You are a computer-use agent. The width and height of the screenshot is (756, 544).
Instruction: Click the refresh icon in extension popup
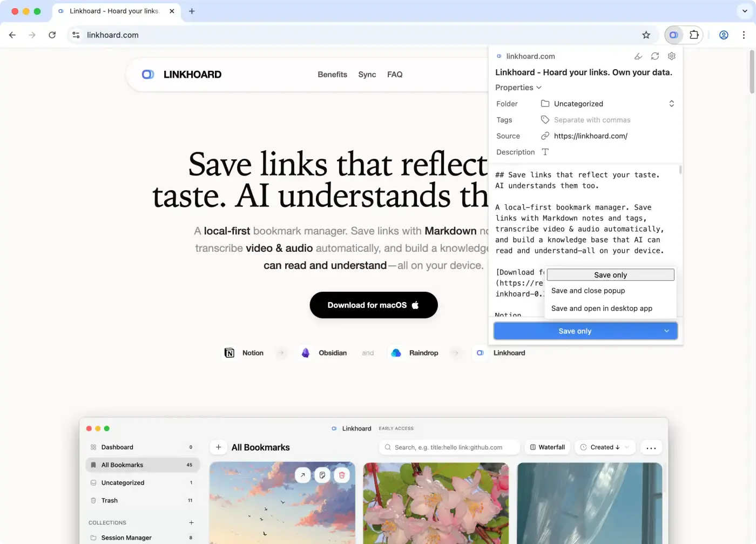click(x=655, y=56)
